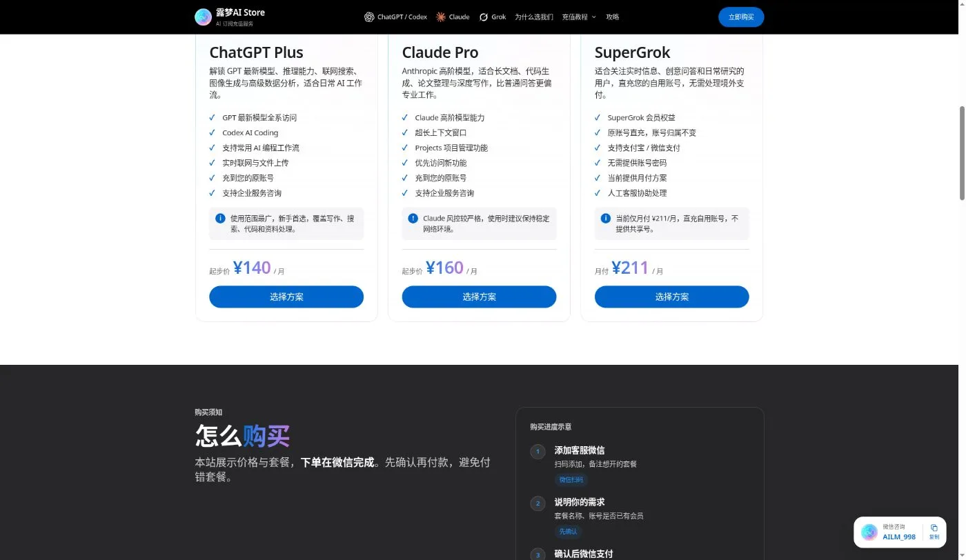Click the ¥211 price text

pos(630,268)
